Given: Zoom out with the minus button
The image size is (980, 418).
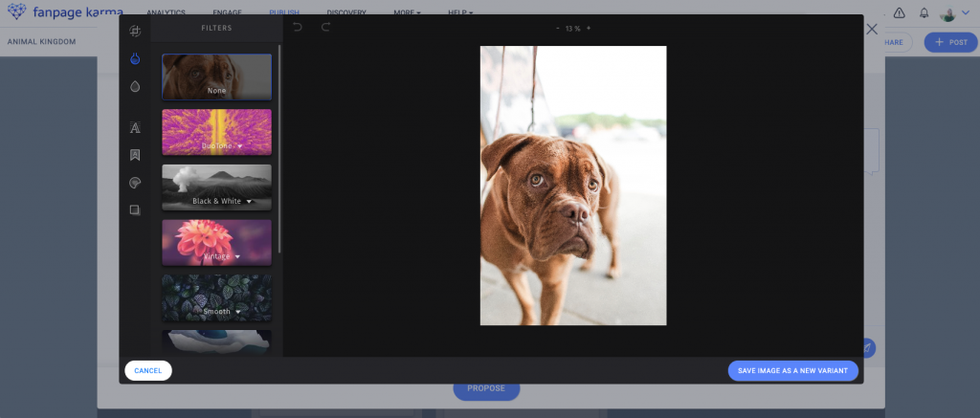Looking at the screenshot, I should point(558,29).
